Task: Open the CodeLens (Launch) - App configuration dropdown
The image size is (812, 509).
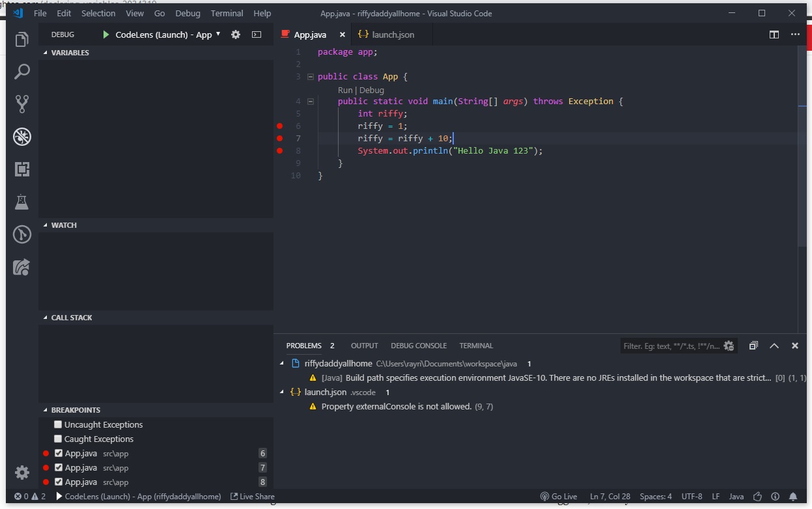Action: pos(168,34)
